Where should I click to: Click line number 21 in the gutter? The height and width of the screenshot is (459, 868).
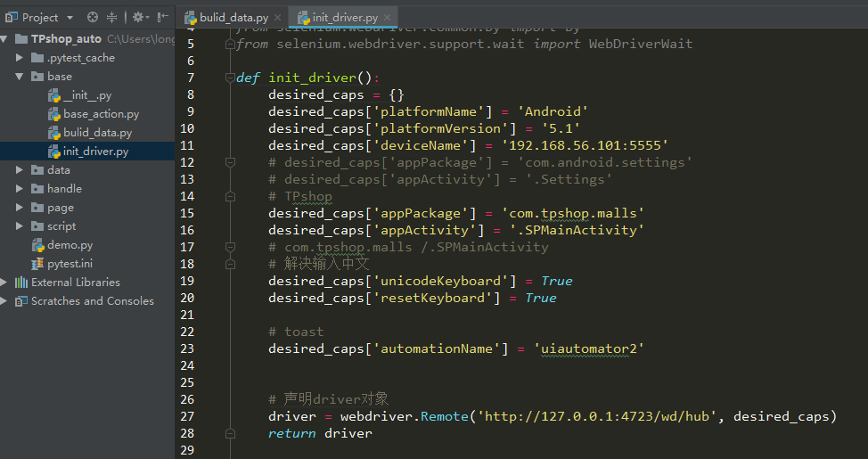tap(187, 315)
